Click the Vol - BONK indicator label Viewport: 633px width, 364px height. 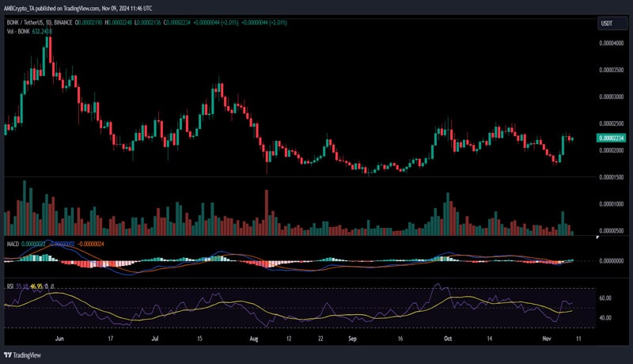[19, 31]
